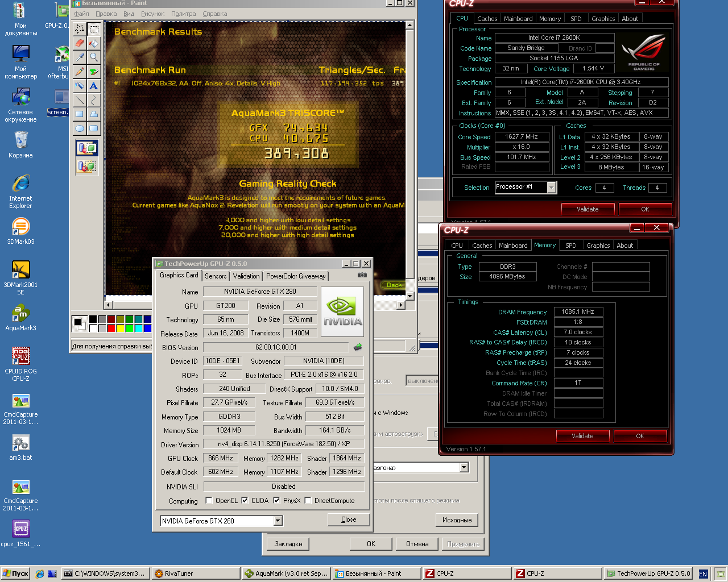Activate the Magnifier tool in Paint
Image resolution: width=728 pixels, height=582 pixels.
94,57
